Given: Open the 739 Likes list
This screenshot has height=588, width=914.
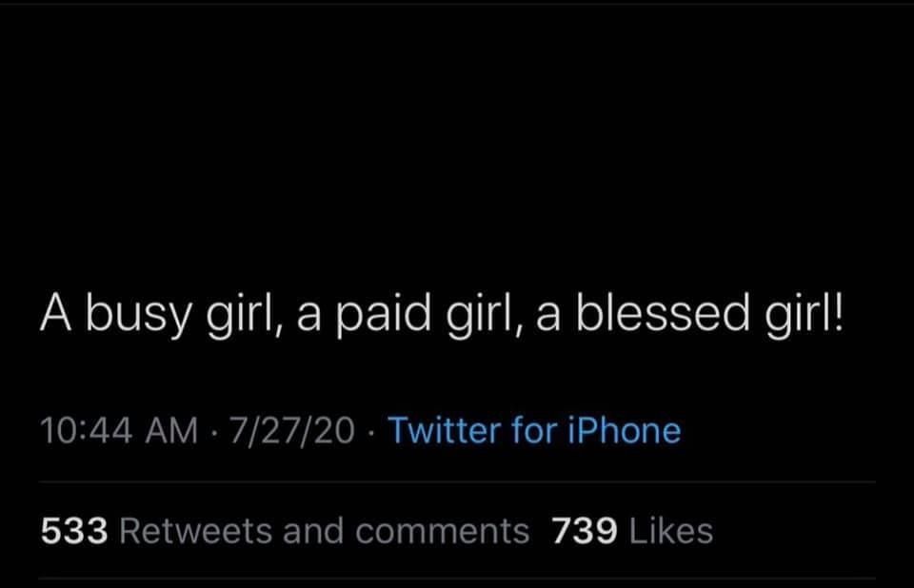Looking at the screenshot, I should tap(632, 531).
